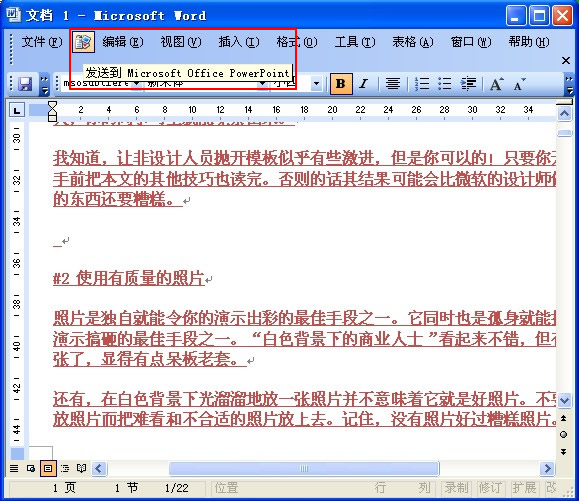
Task: Open Select Browse Object circle button
Action: (564, 435)
